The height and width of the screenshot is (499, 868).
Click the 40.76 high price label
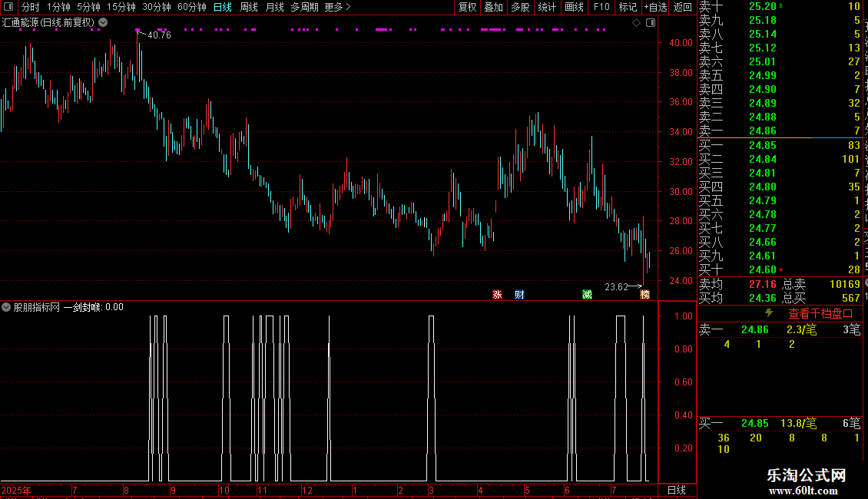point(160,35)
